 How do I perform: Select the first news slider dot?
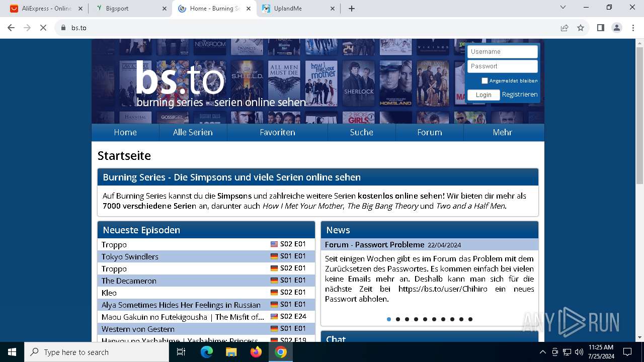[x=389, y=319]
